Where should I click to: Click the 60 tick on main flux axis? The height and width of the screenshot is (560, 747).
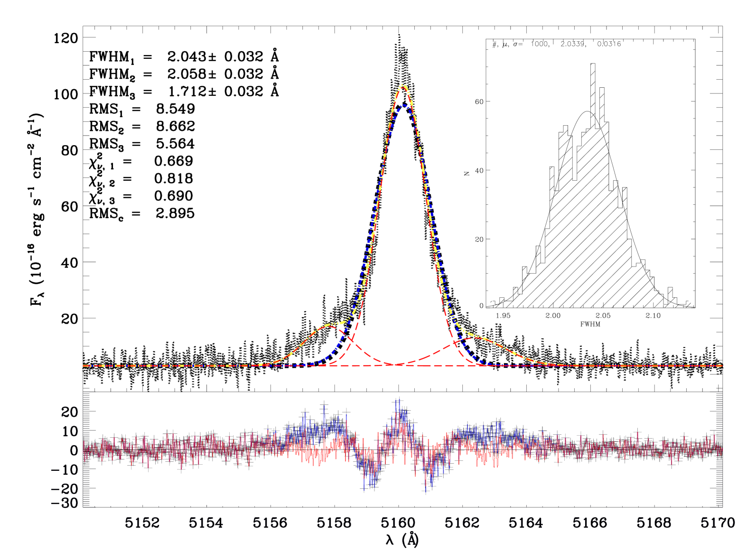coord(69,206)
